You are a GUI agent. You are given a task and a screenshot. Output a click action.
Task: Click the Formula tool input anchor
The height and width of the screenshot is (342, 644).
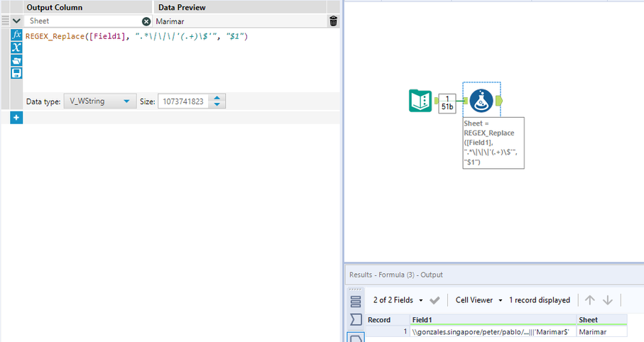click(x=465, y=101)
